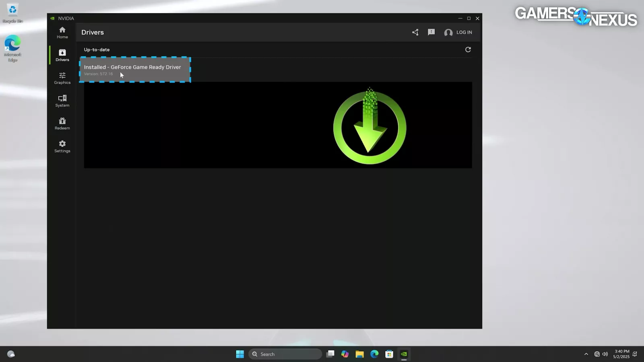Click the taskbar Search box

point(285,354)
